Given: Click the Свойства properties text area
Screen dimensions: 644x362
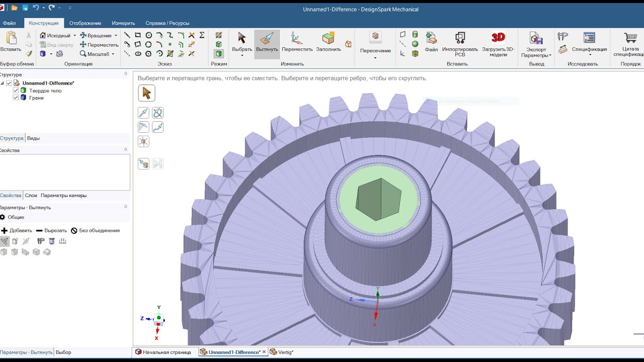Looking at the screenshot, I should click(65, 172).
